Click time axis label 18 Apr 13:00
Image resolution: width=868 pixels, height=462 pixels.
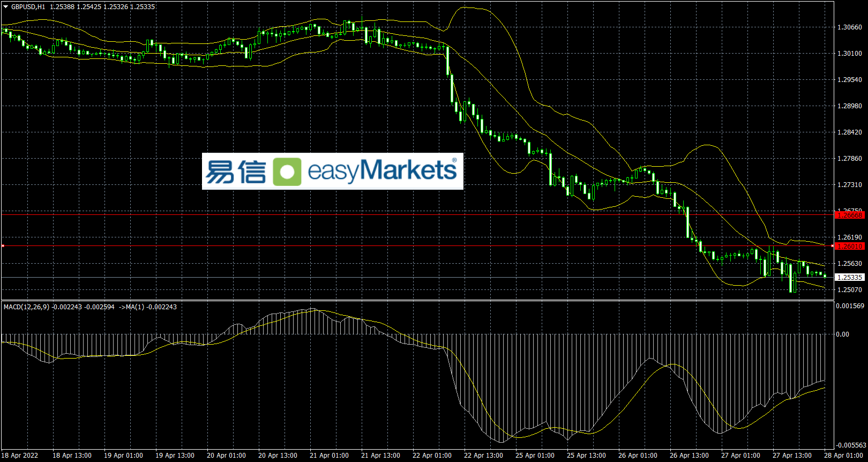click(72, 456)
